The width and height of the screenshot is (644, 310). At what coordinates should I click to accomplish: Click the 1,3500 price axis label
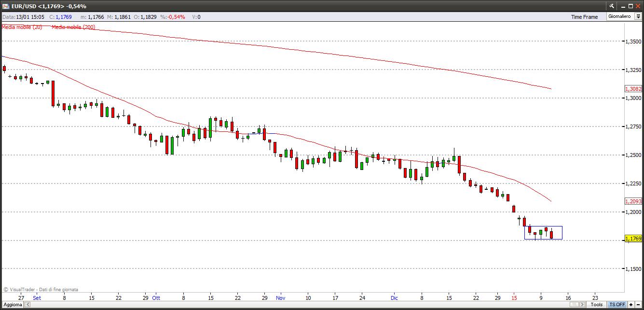(633, 42)
